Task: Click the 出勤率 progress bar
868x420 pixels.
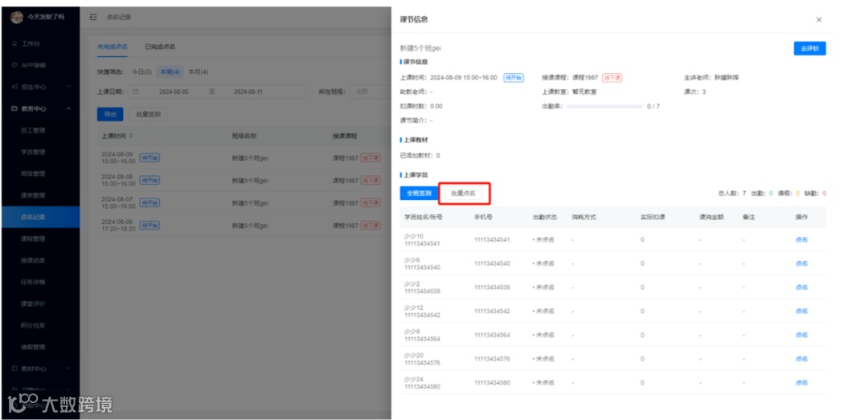Action: (x=604, y=106)
